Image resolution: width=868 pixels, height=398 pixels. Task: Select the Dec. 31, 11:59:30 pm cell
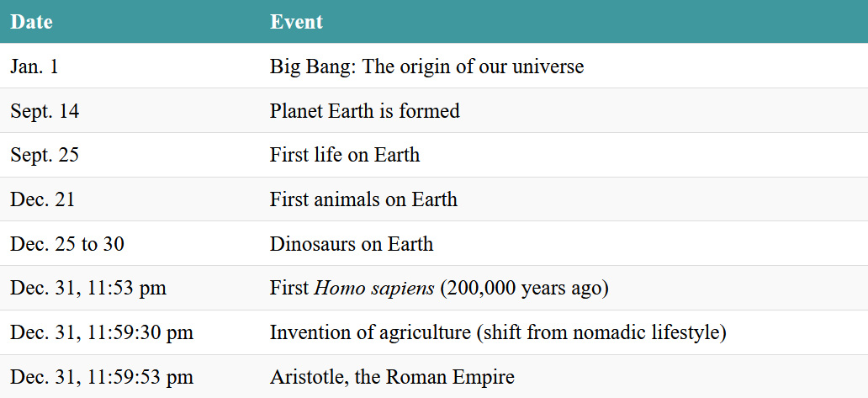[x=102, y=333]
